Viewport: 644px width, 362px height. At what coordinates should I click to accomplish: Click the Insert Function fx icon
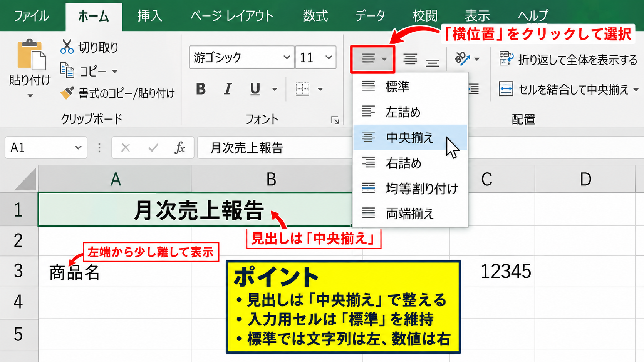(x=180, y=148)
